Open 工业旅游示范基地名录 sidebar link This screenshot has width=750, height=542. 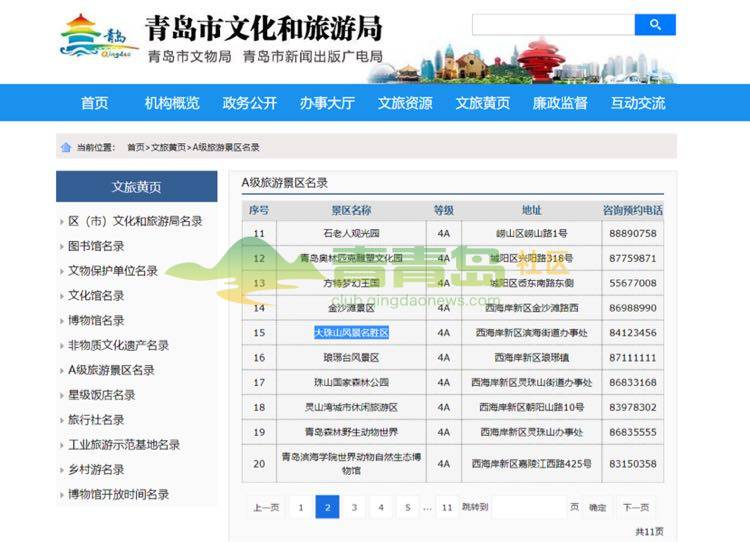pyautogui.click(x=124, y=444)
